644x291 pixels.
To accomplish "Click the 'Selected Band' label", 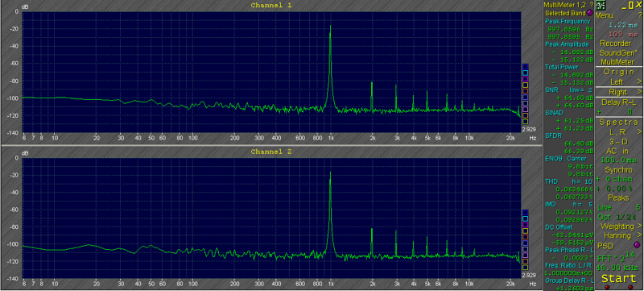I will tap(566, 13).
